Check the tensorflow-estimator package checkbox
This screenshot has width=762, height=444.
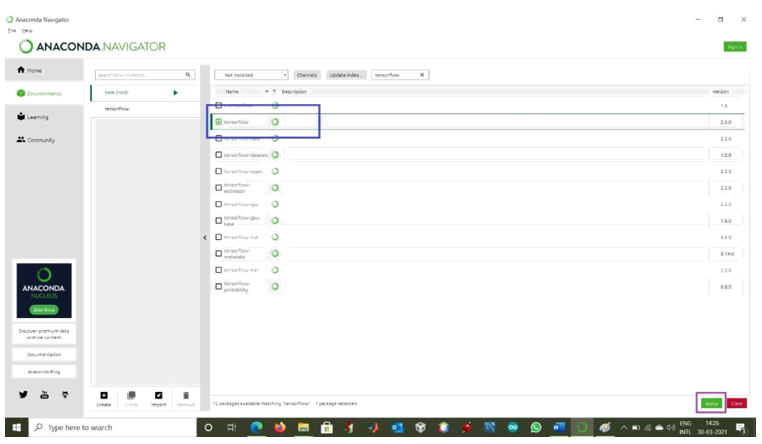point(219,188)
